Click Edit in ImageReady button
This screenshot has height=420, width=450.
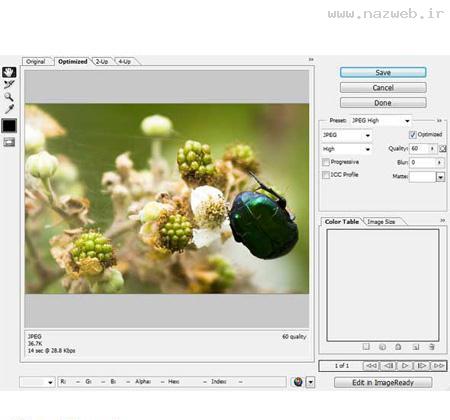click(383, 382)
